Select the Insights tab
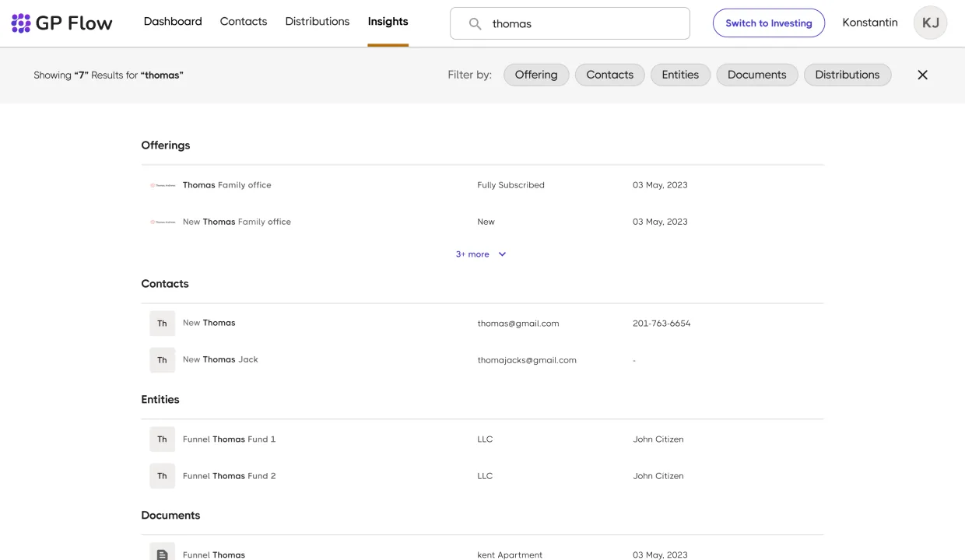The width and height of the screenshot is (965, 560). pos(388,22)
